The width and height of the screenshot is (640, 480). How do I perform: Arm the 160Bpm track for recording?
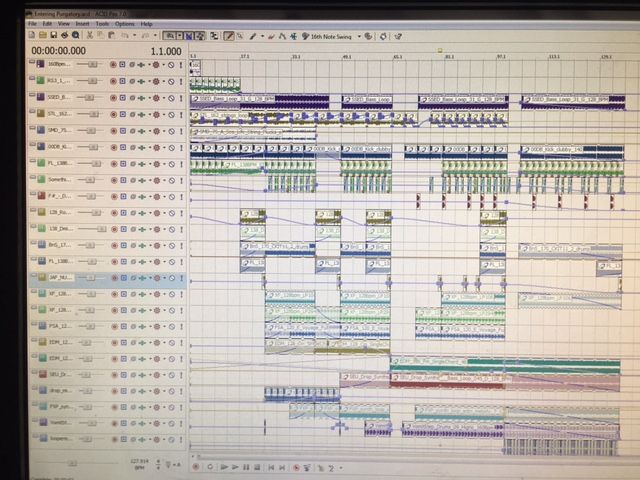pyautogui.click(x=113, y=64)
